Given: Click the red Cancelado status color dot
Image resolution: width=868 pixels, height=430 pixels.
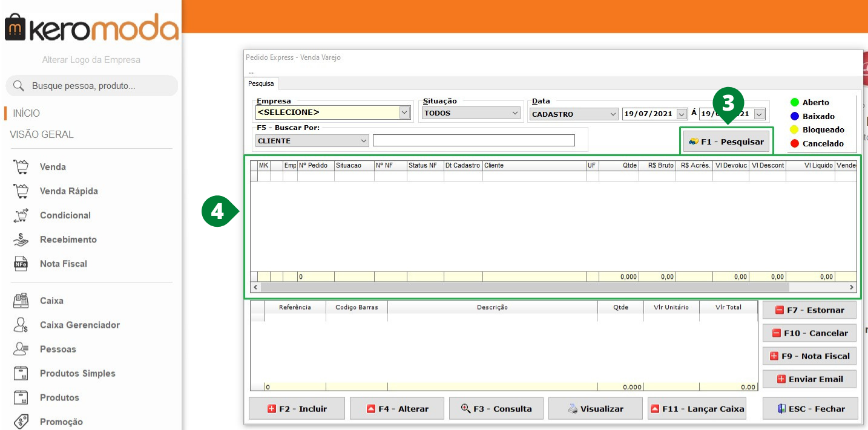Looking at the screenshot, I should tap(795, 143).
